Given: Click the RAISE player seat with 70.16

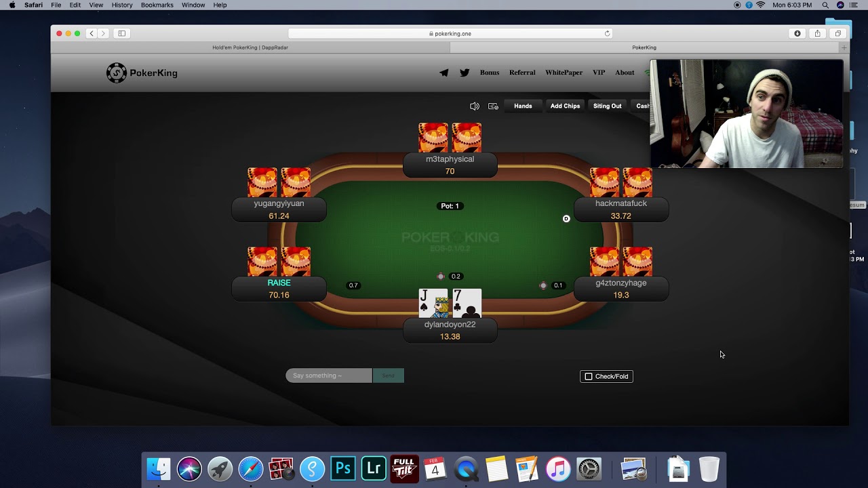Looking at the screenshot, I should 279,289.
